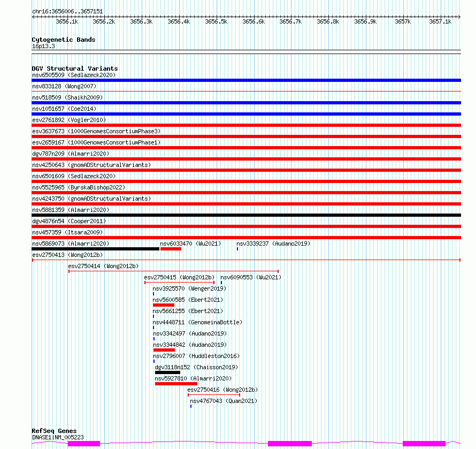Screen dimensions: 476x449
Task: Click the red bar under nsv6033470
Action: [x=171, y=249]
